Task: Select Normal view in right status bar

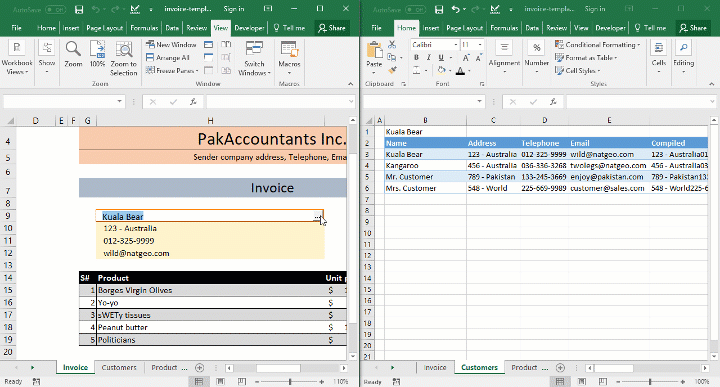Action: [x=560, y=381]
